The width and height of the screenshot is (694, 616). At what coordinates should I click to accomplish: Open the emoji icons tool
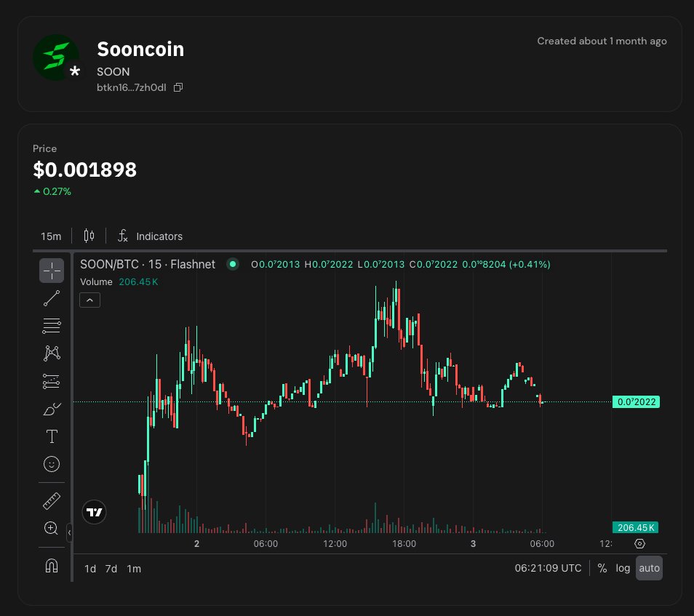[52, 464]
